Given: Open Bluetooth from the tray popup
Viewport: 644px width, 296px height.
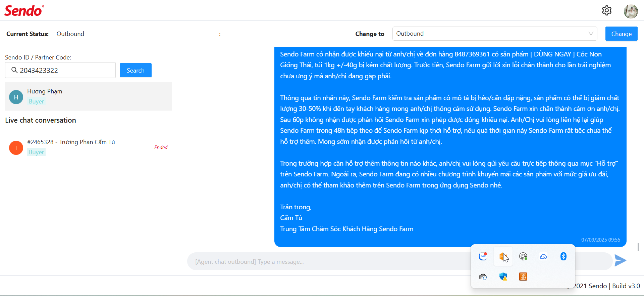Looking at the screenshot, I should (563, 256).
